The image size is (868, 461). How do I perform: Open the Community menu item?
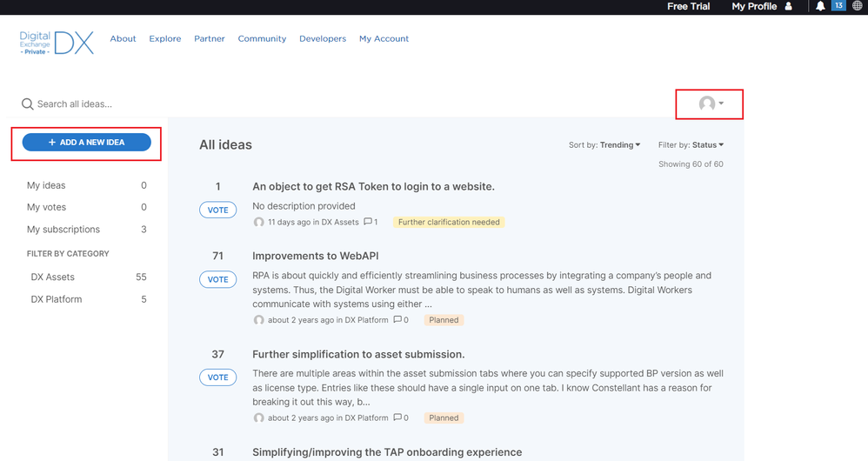tap(262, 38)
